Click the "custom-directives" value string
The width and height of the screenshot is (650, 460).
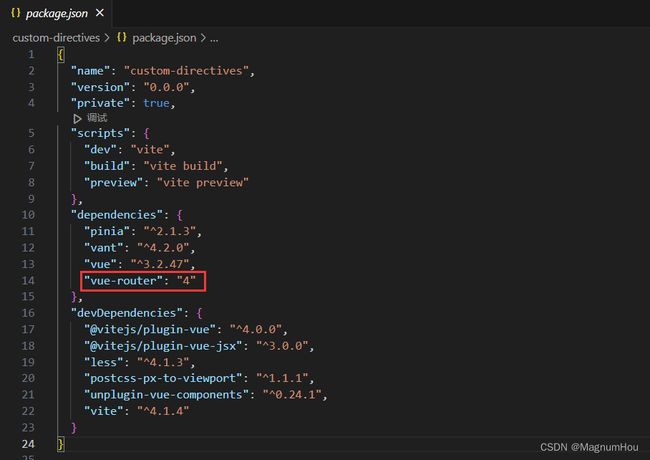(186, 71)
